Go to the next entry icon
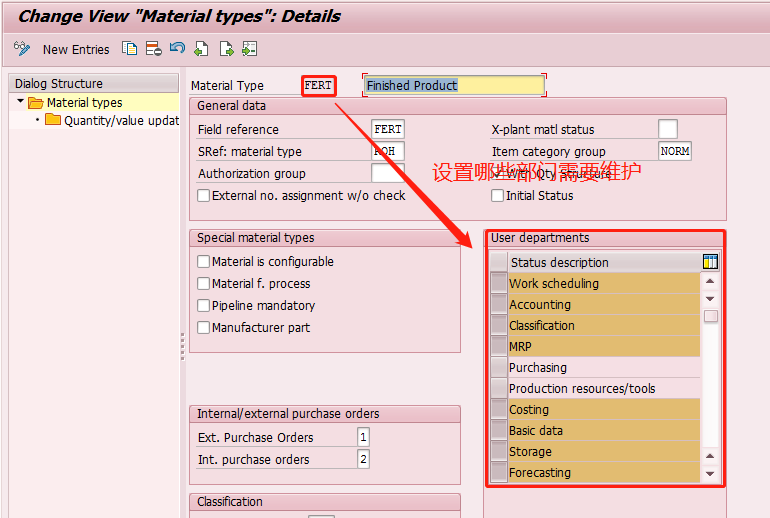Screen dimensions: 770x518 (x=226, y=49)
